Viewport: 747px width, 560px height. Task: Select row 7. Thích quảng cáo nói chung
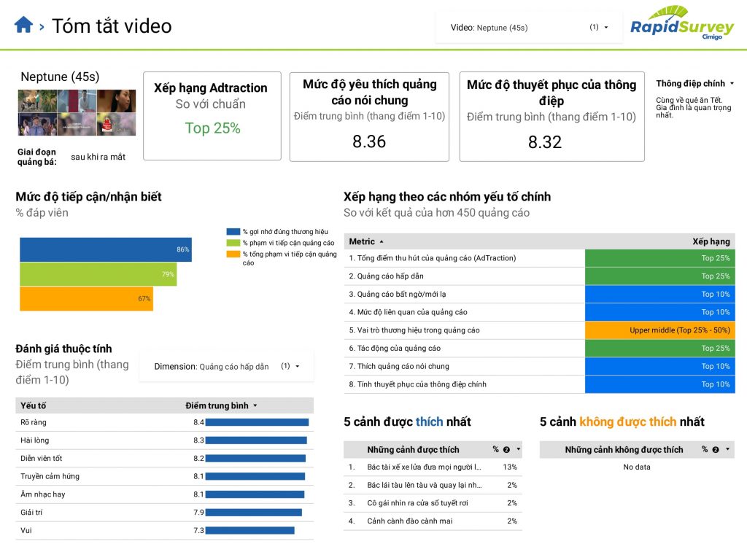pos(539,367)
